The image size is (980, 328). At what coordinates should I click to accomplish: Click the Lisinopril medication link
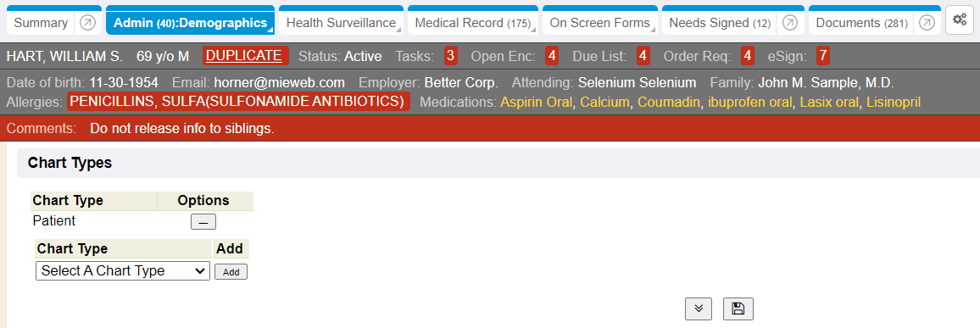pyautogui.click(x=894, y=102)
